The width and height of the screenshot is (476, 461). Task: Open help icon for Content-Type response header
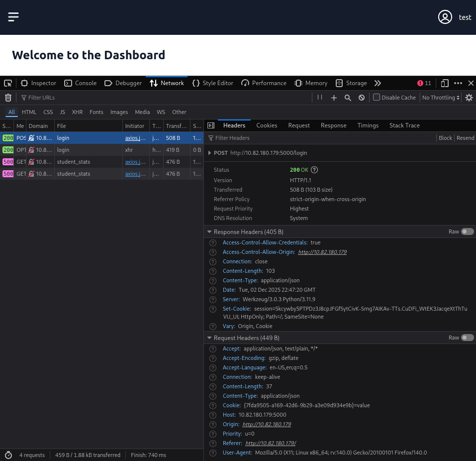click(213, 280)
